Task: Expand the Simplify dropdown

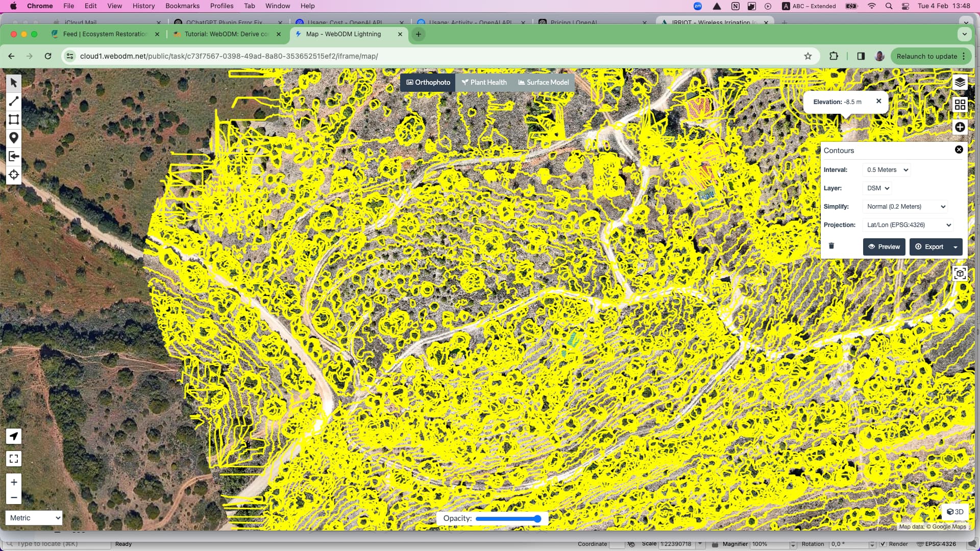Action: [x=906, y=207]
